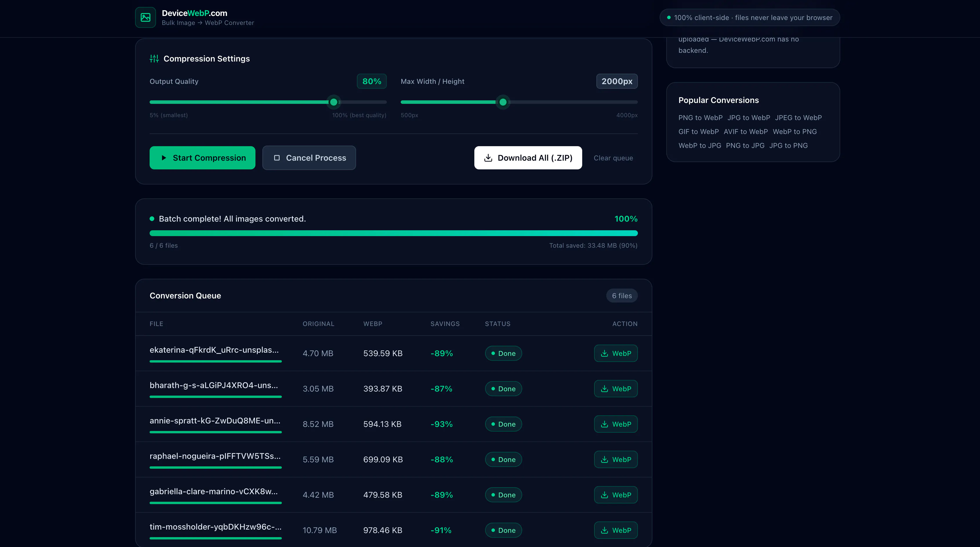Start Compression of the queue
The image size is (980, 547).
tap(202, 157)
